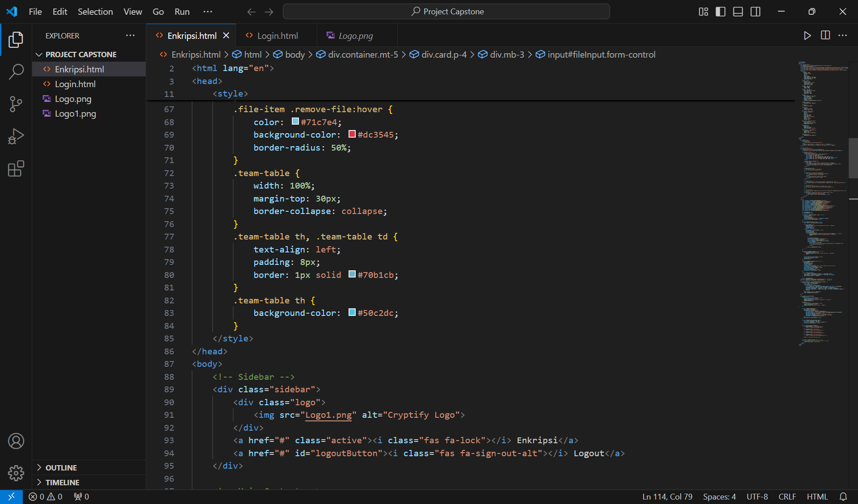Customize layout icon in title bar
The width and height of the screenshot is (858, 504).
click(703, 12)
